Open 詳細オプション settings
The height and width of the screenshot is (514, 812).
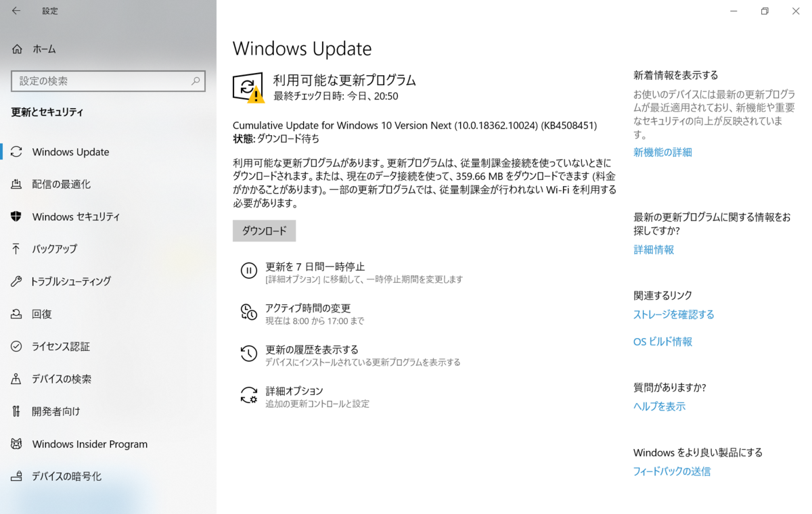point(294,391)
